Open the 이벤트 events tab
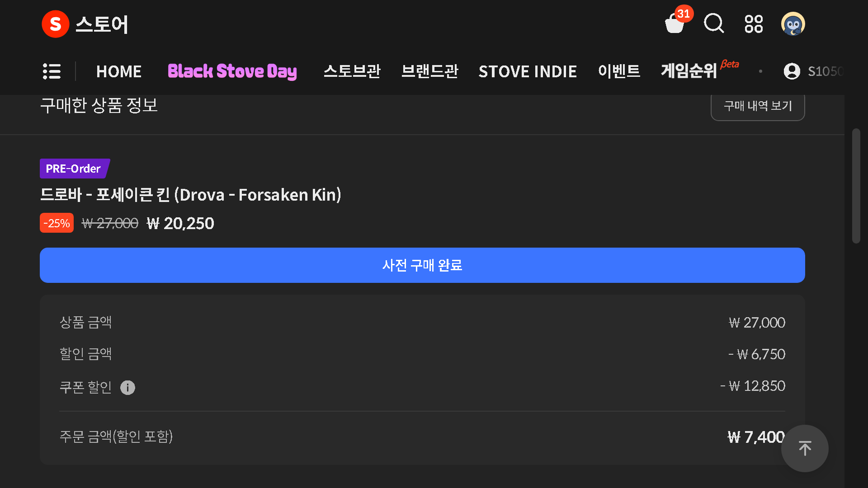The width and height of the screenshot is (868, 488). click(619, 71)
